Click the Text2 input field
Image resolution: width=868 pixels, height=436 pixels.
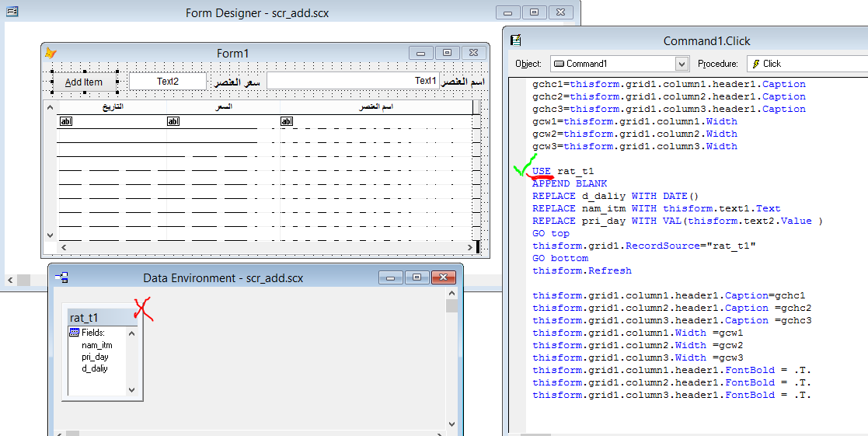click(x=168, y=82)
